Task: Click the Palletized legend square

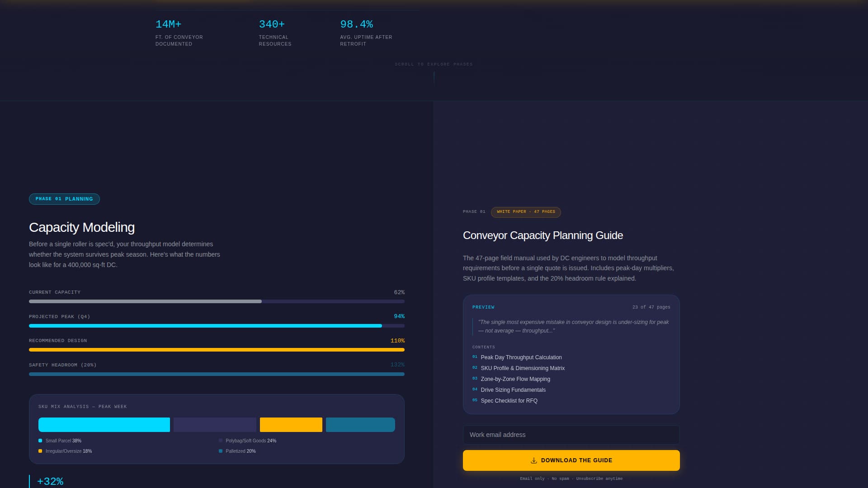Action: tap(221, 450)
